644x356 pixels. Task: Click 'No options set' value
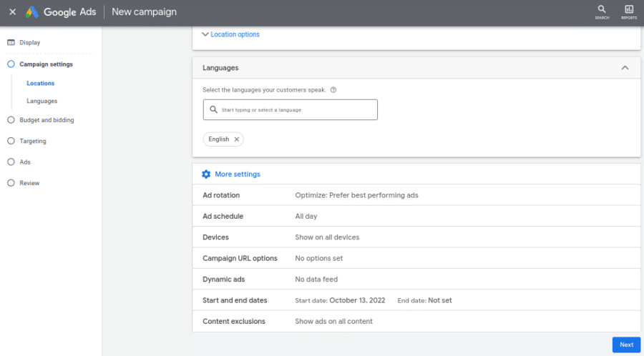click(318, 258)
